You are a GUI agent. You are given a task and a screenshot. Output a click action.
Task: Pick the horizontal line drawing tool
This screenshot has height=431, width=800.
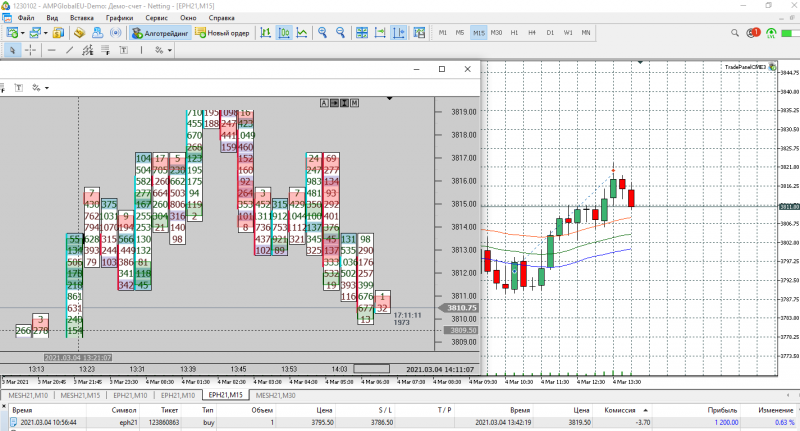pos(52,50)
